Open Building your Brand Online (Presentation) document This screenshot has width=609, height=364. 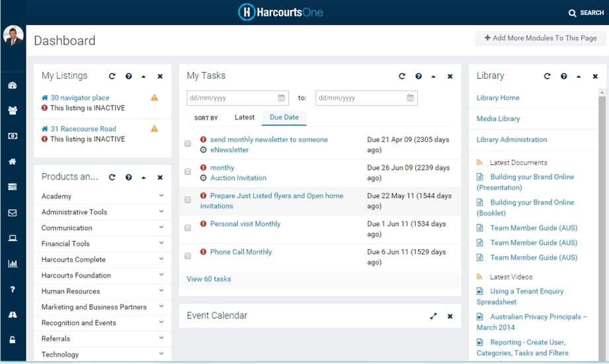[525, 182]
